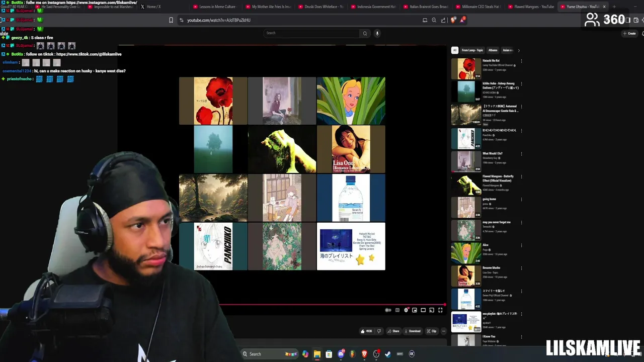Open Discord from the taskbar

pyautogui.click(x=341, y=354)
